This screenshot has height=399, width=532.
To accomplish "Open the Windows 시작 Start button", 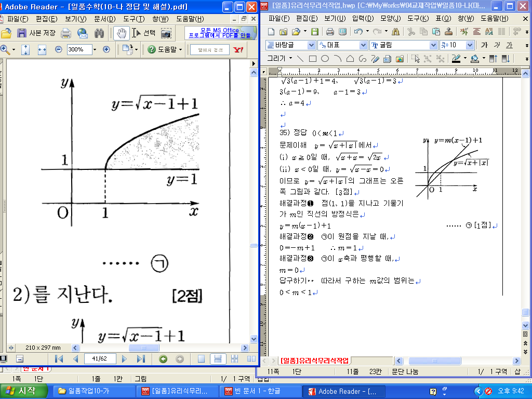I will coord(21,391).
